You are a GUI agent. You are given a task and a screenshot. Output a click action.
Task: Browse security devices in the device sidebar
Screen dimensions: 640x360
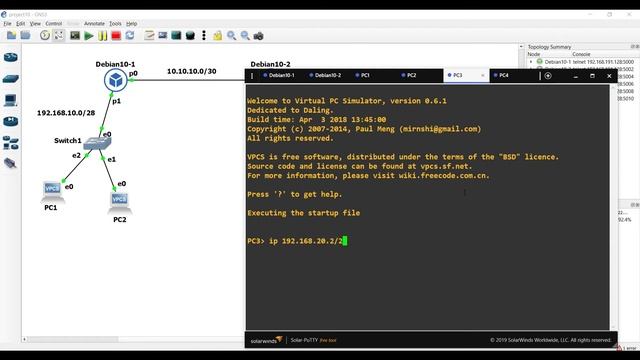[11, 121]
